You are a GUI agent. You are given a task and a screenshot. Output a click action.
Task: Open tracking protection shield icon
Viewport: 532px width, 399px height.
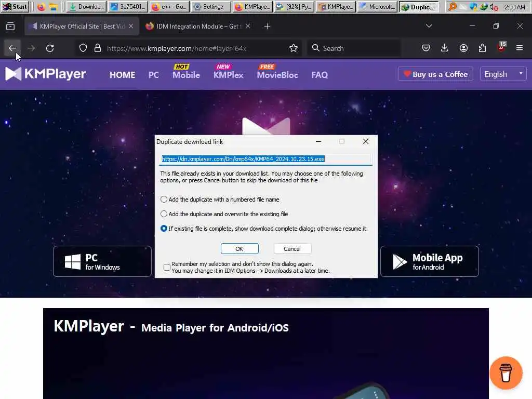[83, 48]
